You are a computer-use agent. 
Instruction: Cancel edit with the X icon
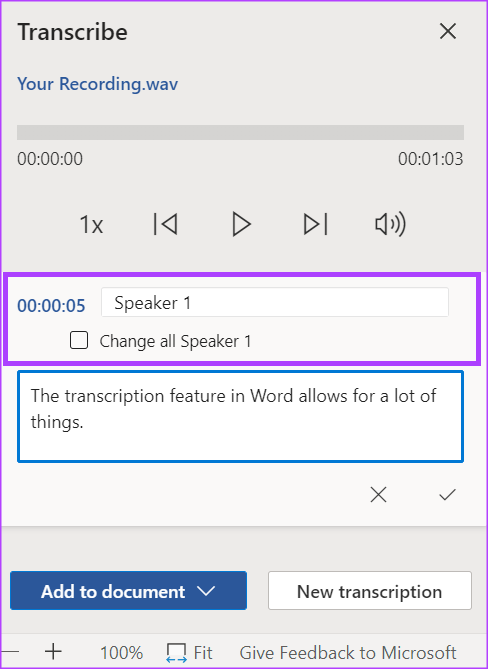click(x=378, y=494)
